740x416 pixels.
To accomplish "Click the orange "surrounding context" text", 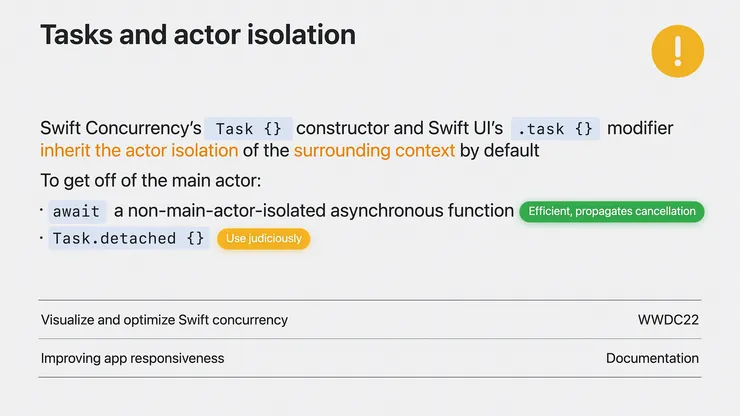I will pyautogui.click(x=374, y=151).
